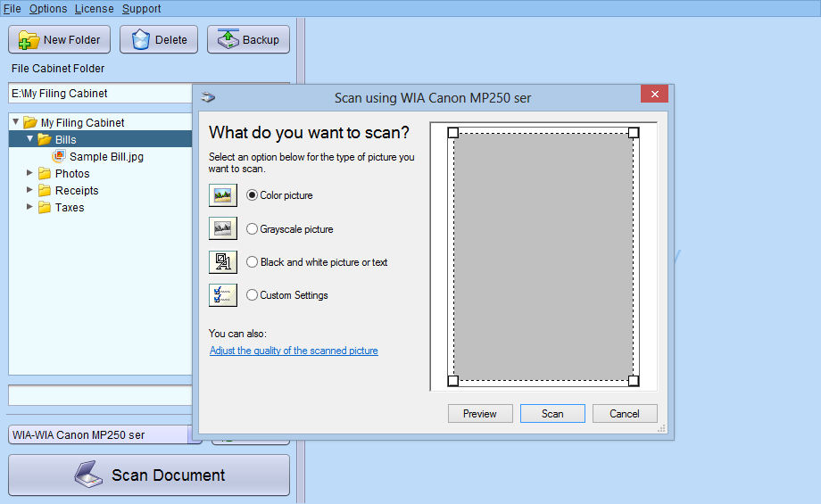Expand the Photos folder node
821x504 pixels.
29,173
